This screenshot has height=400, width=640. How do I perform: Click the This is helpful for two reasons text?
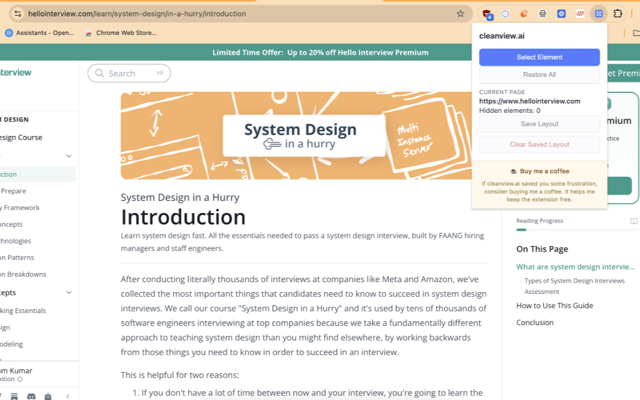pyautogui.click(x=180, y=375)
